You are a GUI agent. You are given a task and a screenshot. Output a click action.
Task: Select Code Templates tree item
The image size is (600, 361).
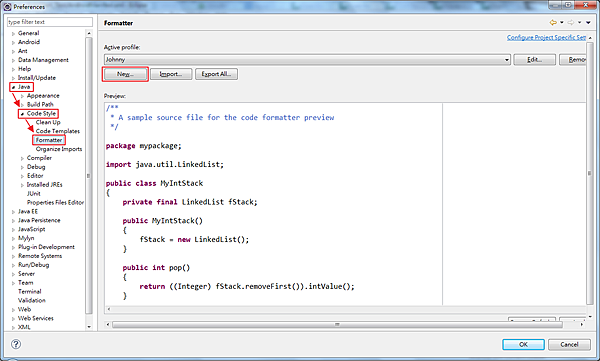58,131
